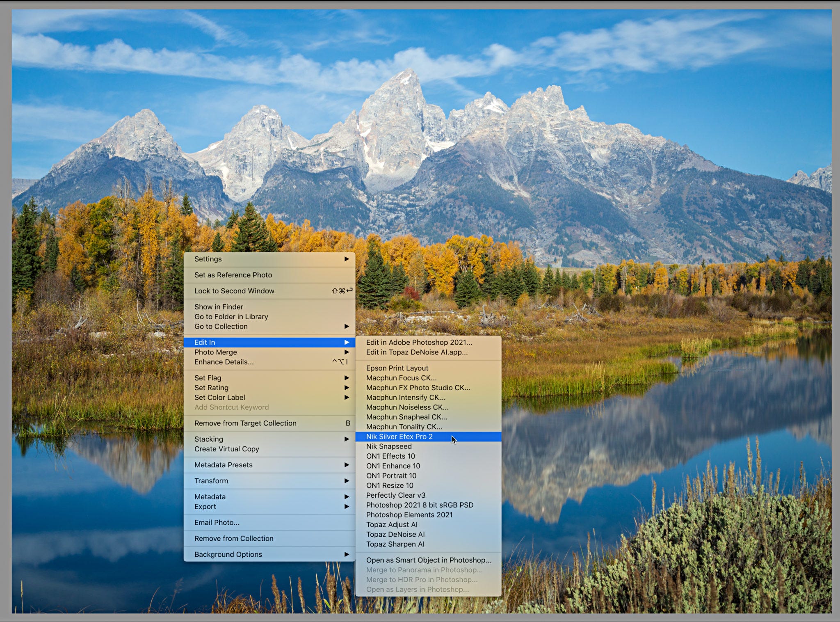Select Photoshop 2021 8 bit sRGB PSD

coord(428,505)
